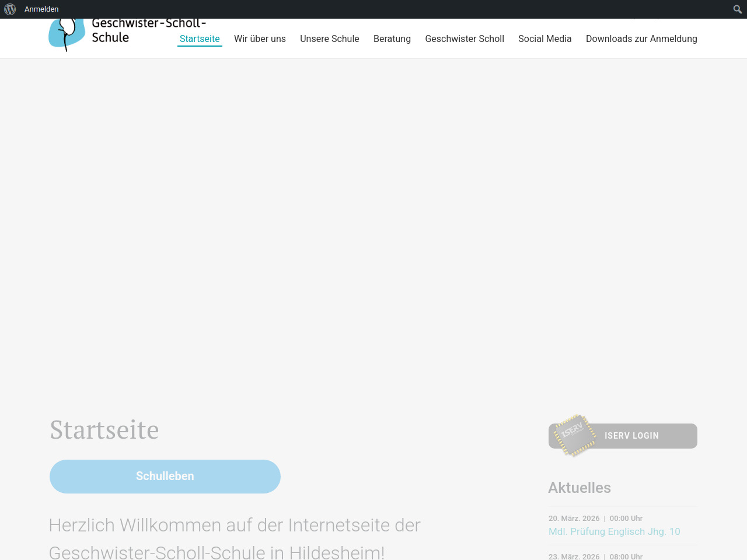Click the Anmelden login link
The image size is (747, 560).
41,9
